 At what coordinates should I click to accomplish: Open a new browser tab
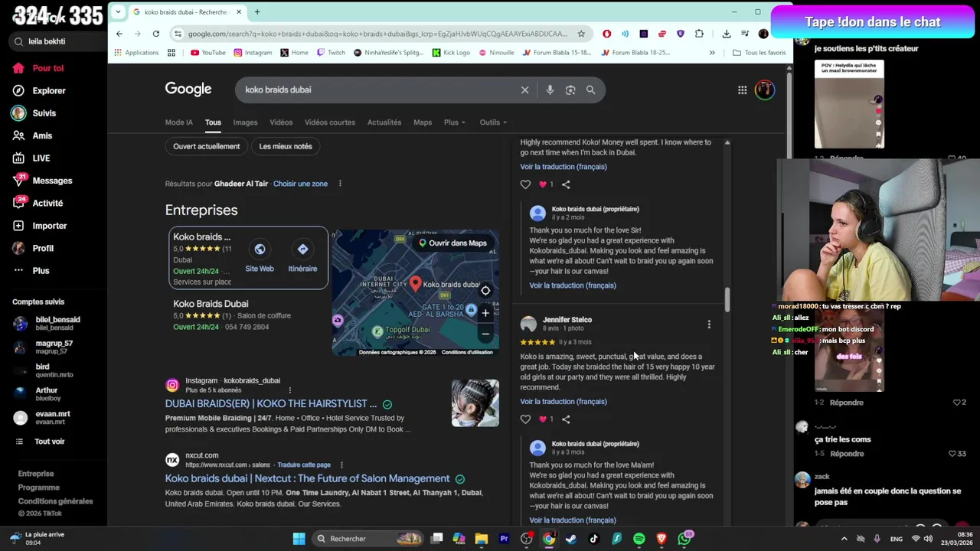pos(257,12)
